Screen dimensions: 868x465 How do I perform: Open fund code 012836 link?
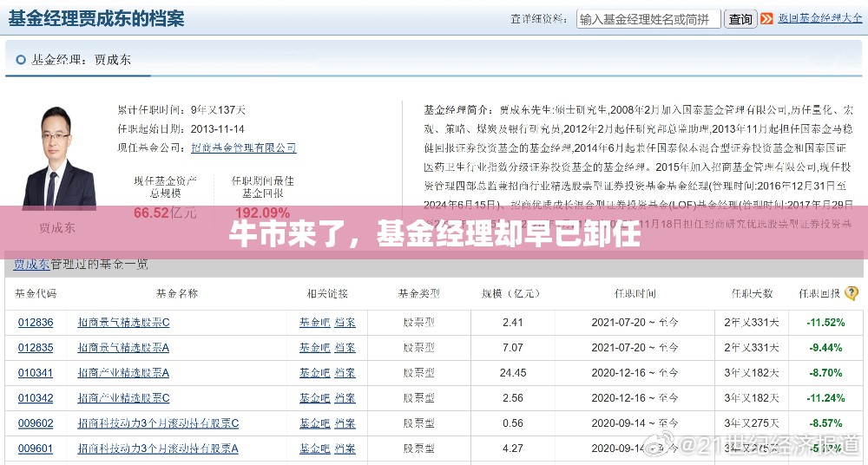[x=36, y=322]
